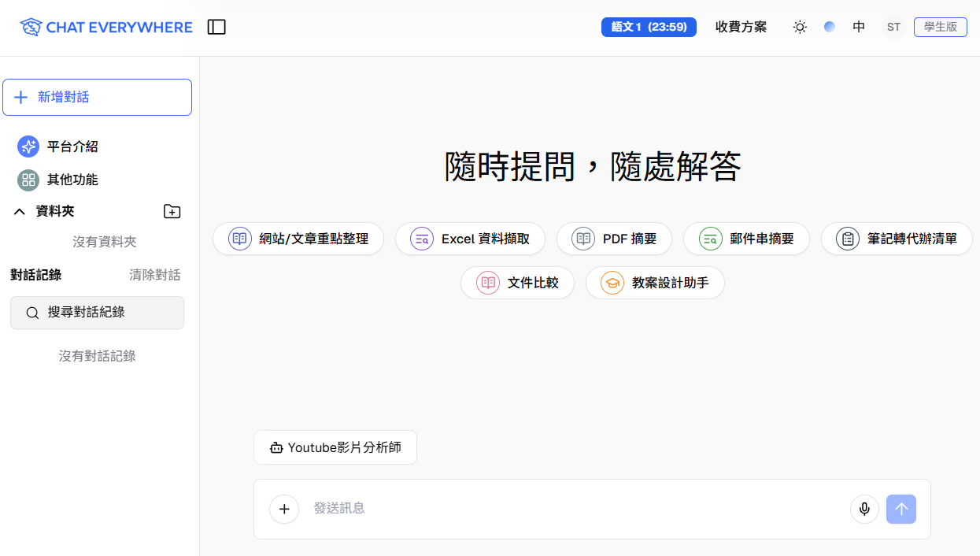The height and width of the screenshot is (556, 980).
Task: Click the robot icon on Youtube影片分析師
Action: pyautogui.click(x=276, y=448)
